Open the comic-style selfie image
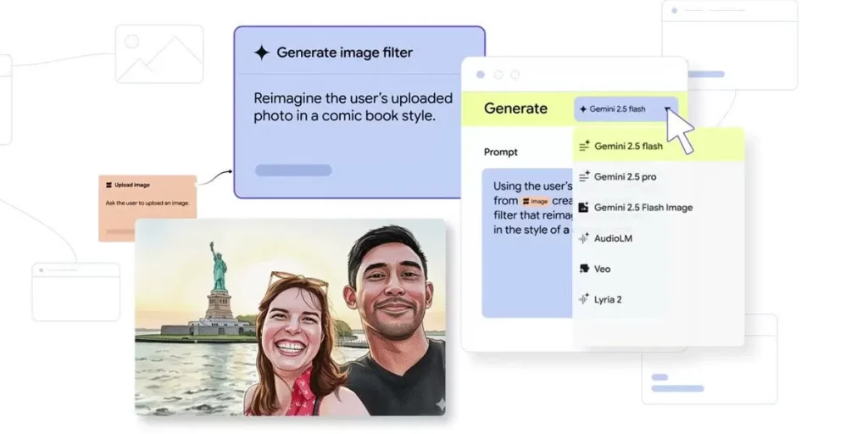The height and width of the screenshot is (434, 868). pyautogui.click(x=290, y=317)
